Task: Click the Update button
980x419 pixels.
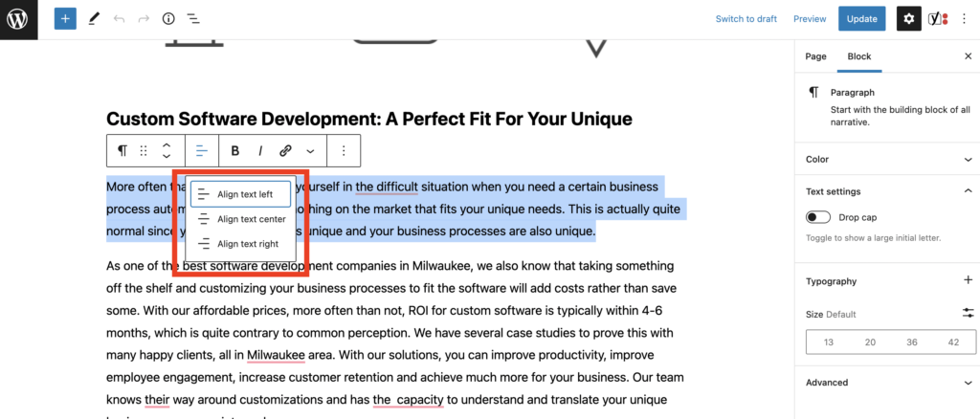Action: (x=862, y=18)
